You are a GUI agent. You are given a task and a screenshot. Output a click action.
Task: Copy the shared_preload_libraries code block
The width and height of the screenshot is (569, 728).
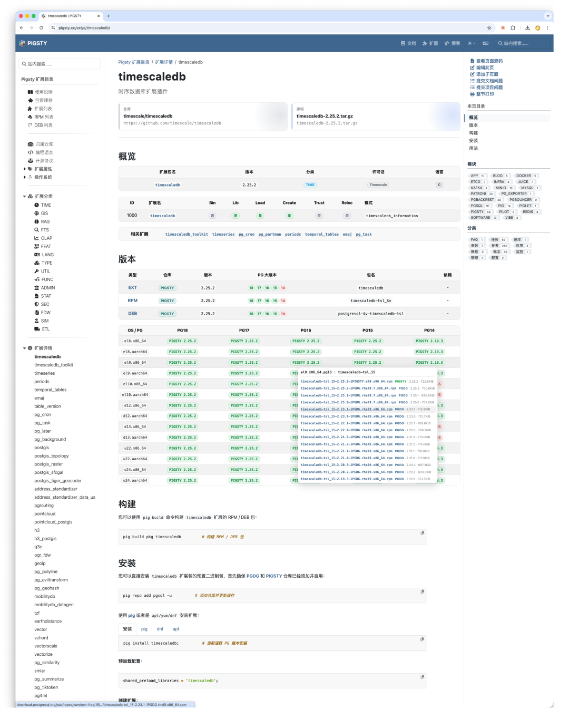(x=422, y=677)
